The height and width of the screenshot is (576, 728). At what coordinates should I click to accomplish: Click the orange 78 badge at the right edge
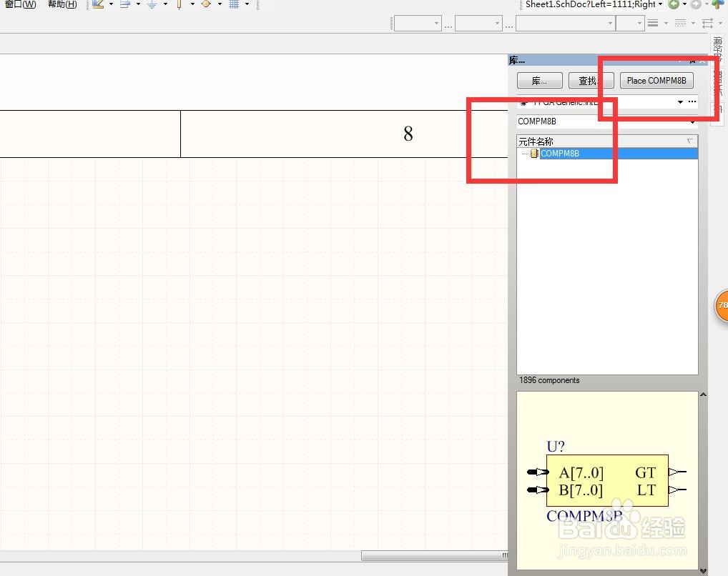[x=721, y=305]
